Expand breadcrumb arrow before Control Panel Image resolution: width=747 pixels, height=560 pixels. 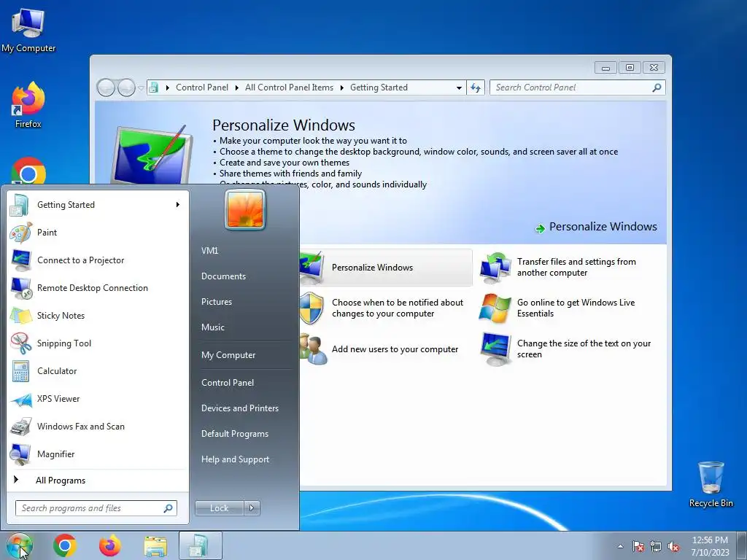click(x=168, y=87)
